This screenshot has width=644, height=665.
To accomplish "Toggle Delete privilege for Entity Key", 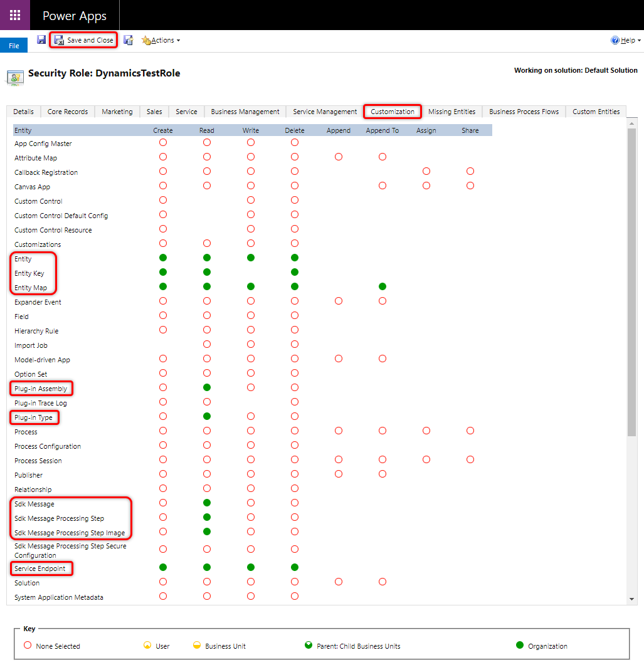I will click(x=295, y=272).
